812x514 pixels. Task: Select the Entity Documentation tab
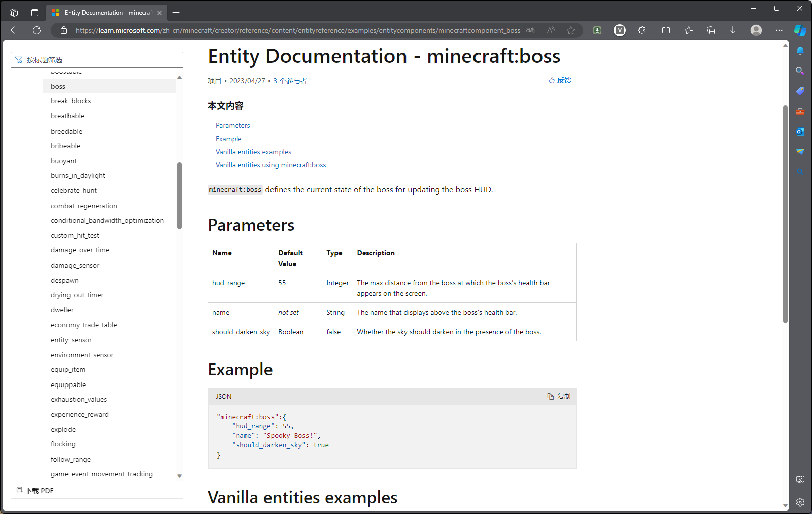click(x=107, y=13)
